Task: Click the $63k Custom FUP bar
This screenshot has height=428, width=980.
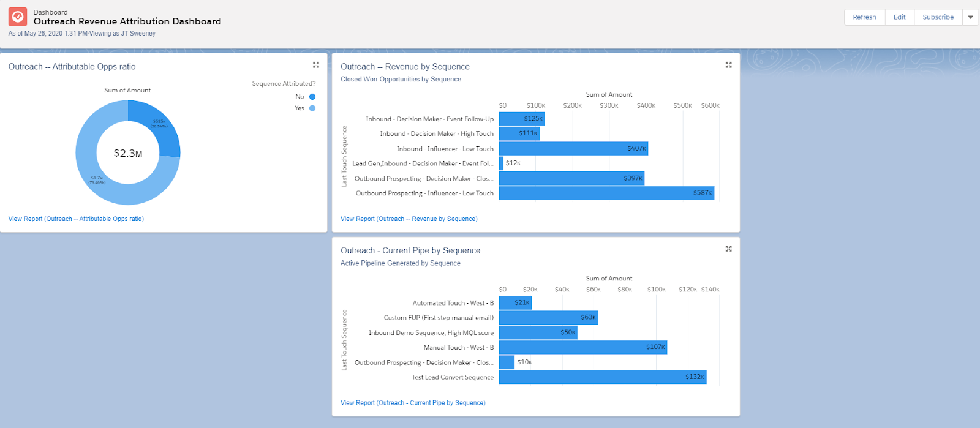Action: [548, 318]
